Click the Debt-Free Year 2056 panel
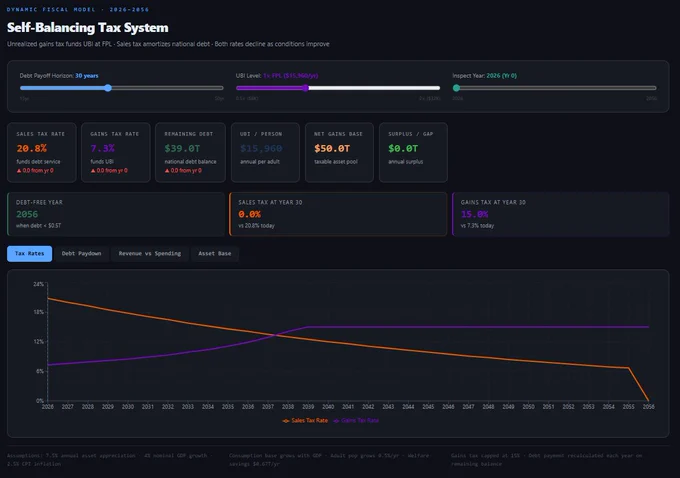The width and height of the screenshot is (680, 478). coord(116,214)
